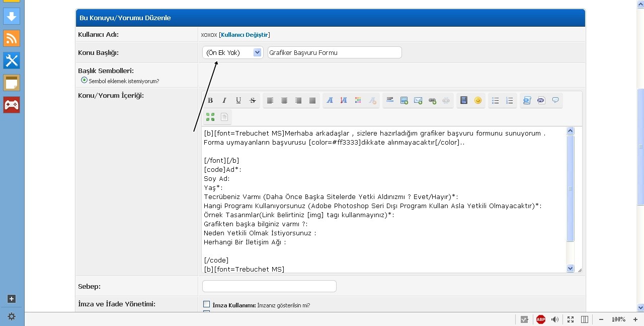Apply strikethrough formatting
This screenshot has width=644, height=326.
pos(253,101)
